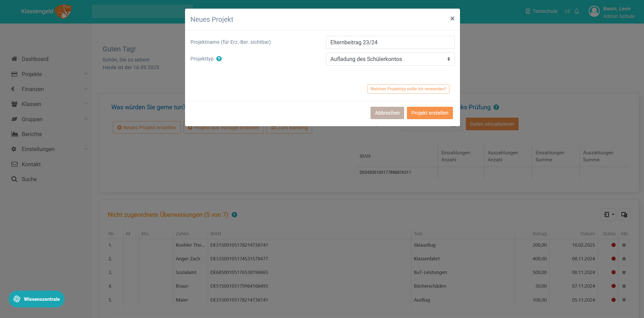
Task: Click the copy table icon button
Action: (624, 215)
